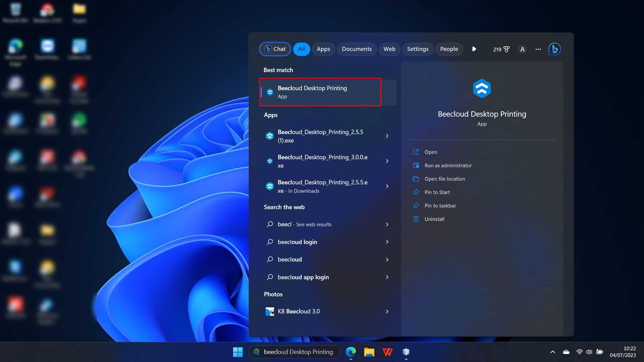The height and width of the screenshot is (362, 644).
Task: Click the Recycle Bin desktop icon
Action: click(15, 13)
